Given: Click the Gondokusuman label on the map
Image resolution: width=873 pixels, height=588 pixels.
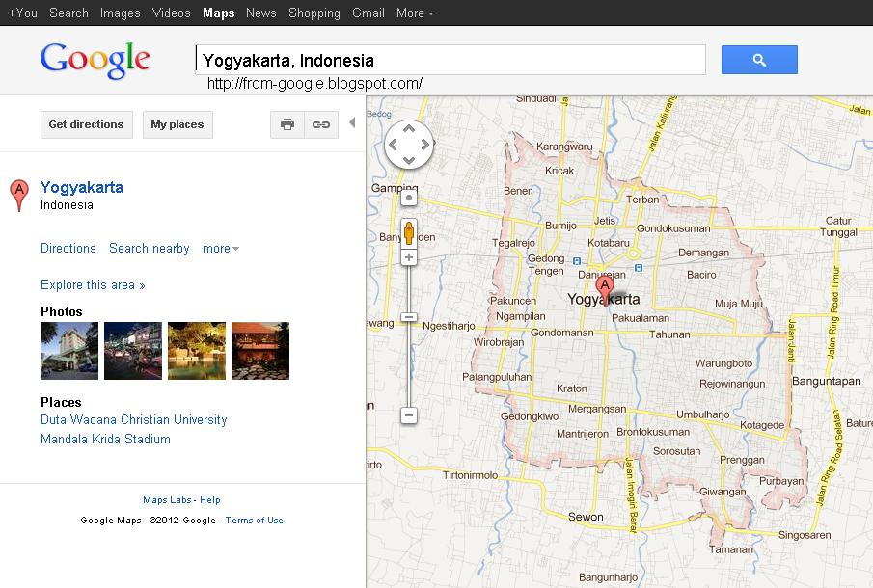Looking at the screenshot, I should (x=673, y=228).
